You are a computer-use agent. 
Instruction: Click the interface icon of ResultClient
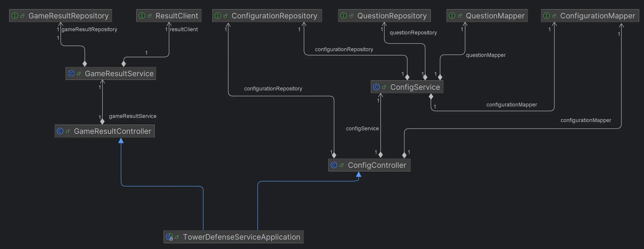pyautogui.click(x=142, y=16)
